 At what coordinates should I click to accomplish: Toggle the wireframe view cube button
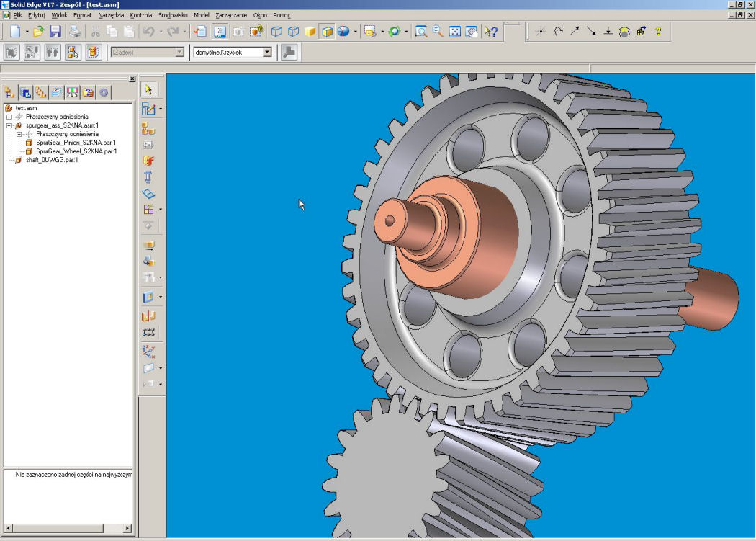(x=276, y=32)
